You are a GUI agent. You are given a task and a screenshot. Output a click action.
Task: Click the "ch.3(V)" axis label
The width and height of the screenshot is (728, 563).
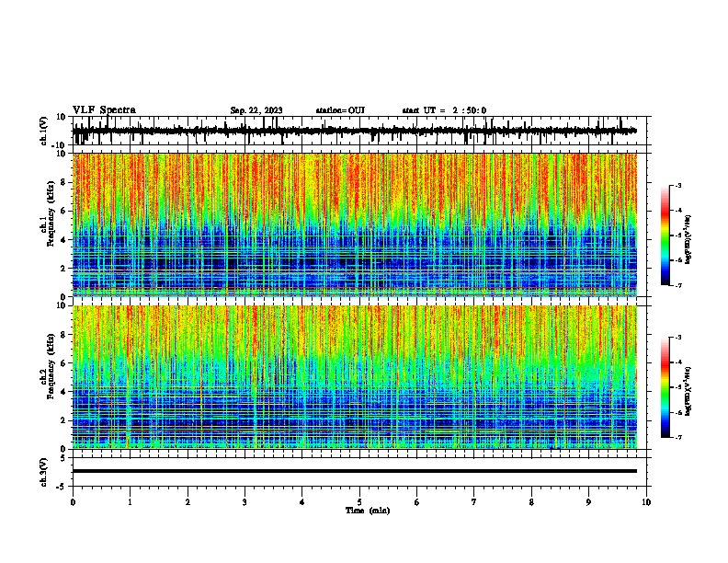44,472
